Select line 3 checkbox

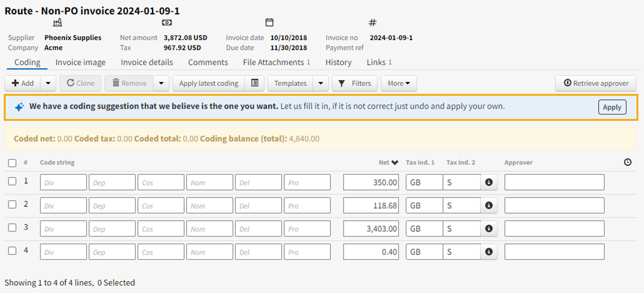click(12, 227)
